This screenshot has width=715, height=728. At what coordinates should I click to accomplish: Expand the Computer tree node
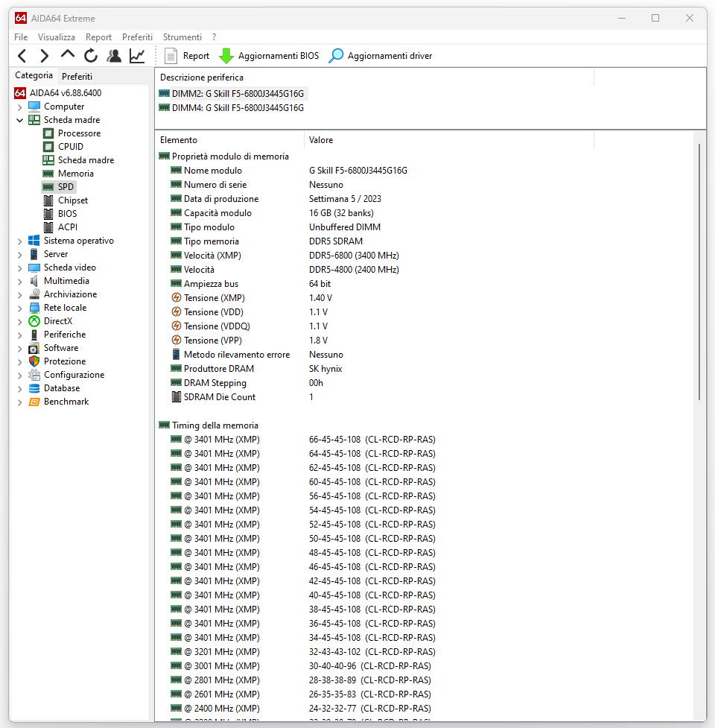click(x=19, y=107)
